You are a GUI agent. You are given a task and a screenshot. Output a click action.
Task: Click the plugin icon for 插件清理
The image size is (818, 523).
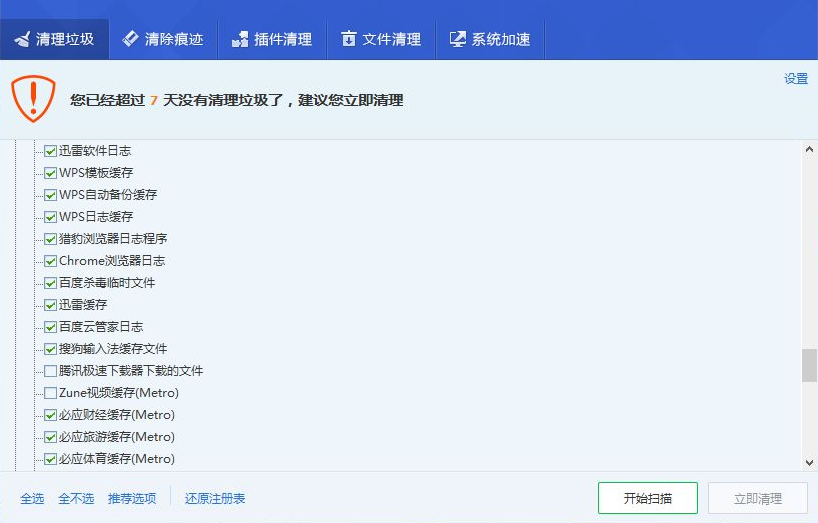click(240, 39)
